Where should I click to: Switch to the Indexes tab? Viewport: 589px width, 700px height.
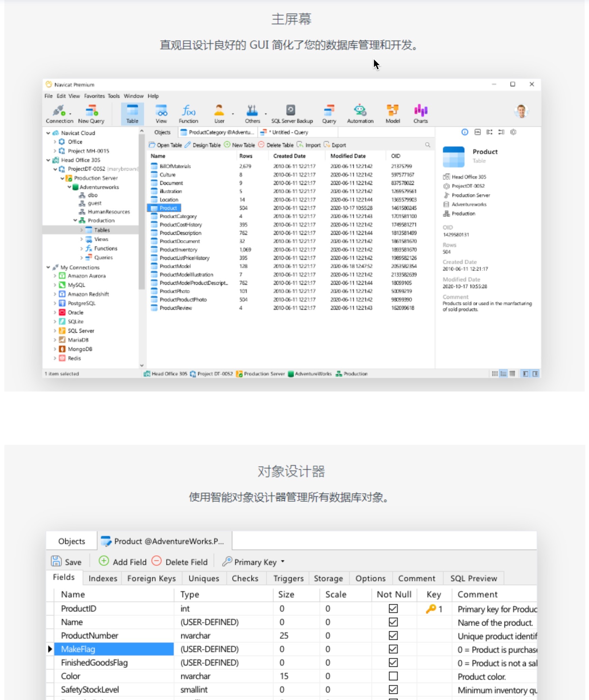pyautogui.click(x=103, y=578)
